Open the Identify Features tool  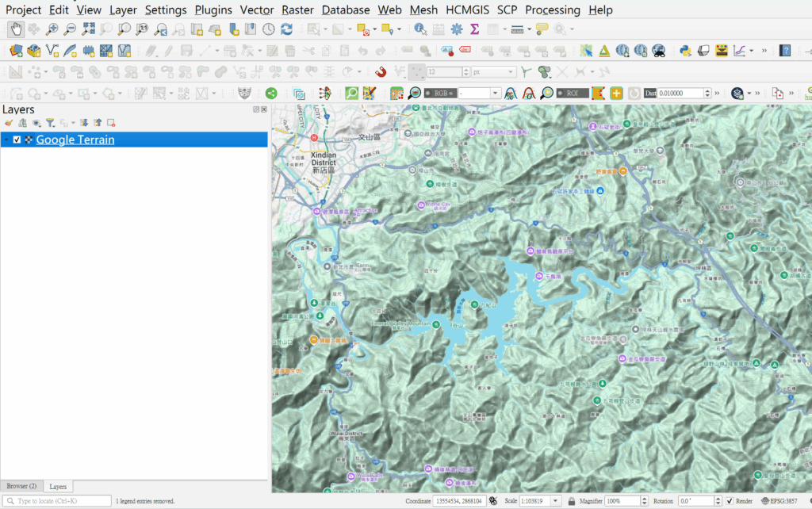coord(420,29)
